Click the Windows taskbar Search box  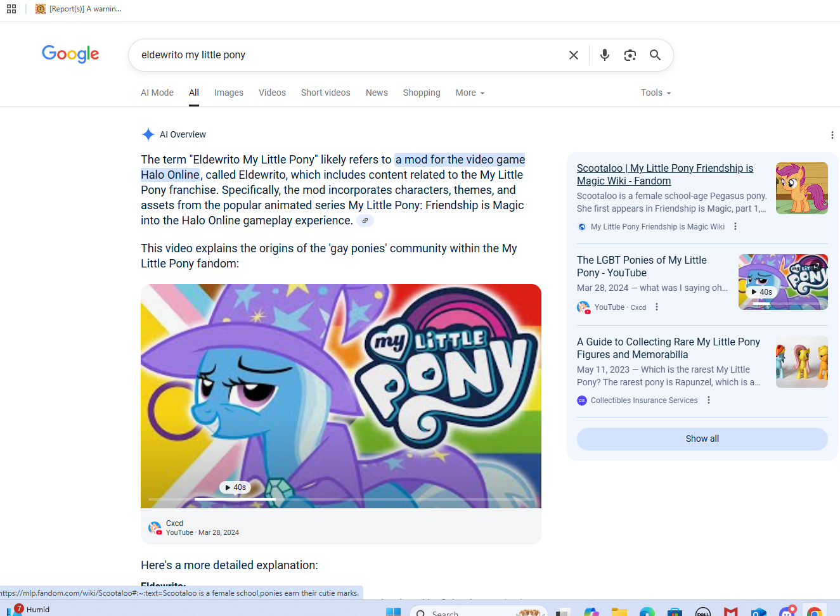tap(479, 612)
